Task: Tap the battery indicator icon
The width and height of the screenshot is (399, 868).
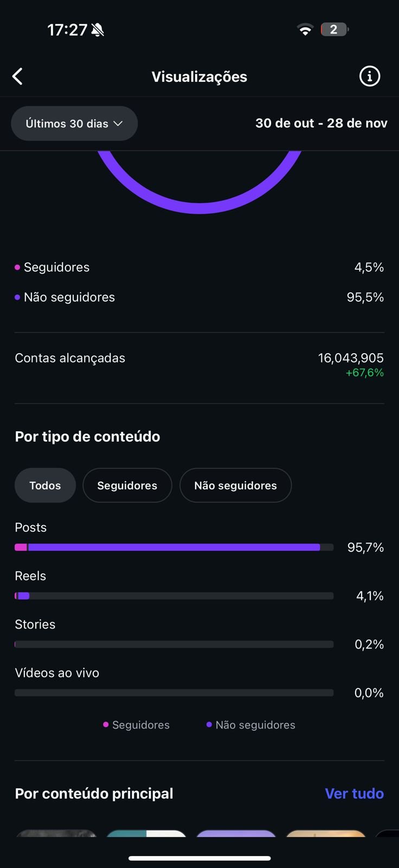Action: [x=334, y=29]
